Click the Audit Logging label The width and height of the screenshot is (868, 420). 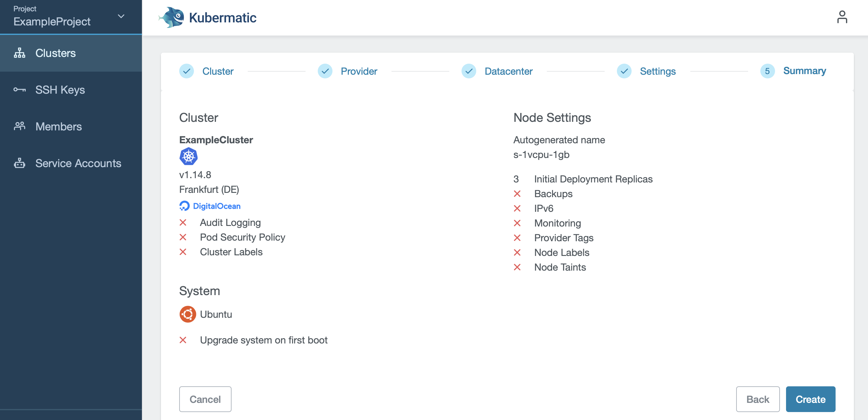[x=230, y=223]
